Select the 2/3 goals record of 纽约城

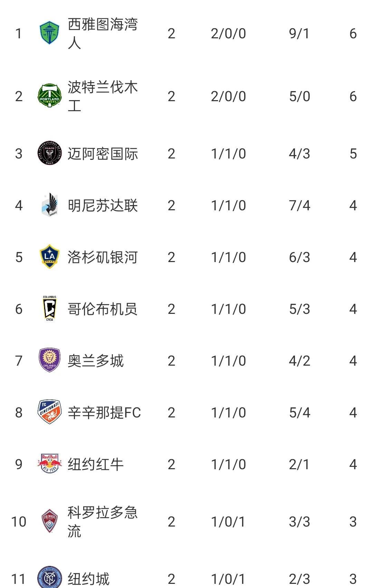point(299,579)
